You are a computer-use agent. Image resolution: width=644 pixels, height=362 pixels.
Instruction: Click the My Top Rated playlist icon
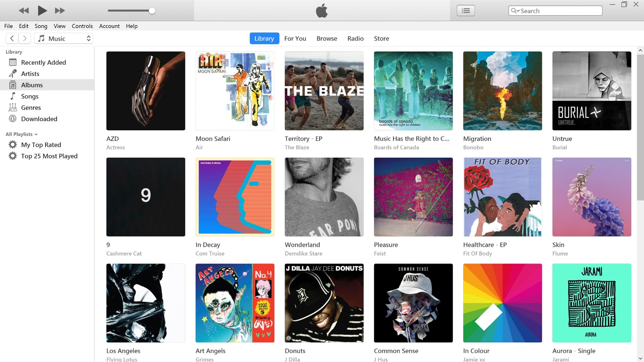coord(13,144)
